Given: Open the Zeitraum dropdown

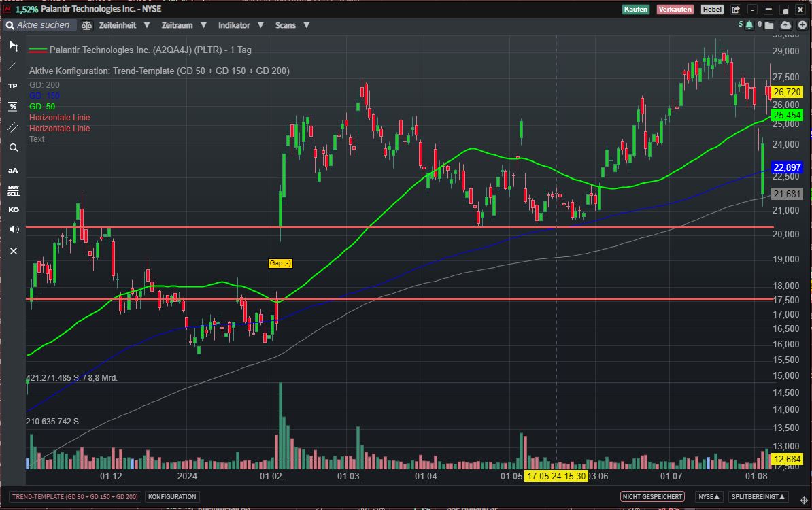Looking at the screenshot, I should (184, 25).
